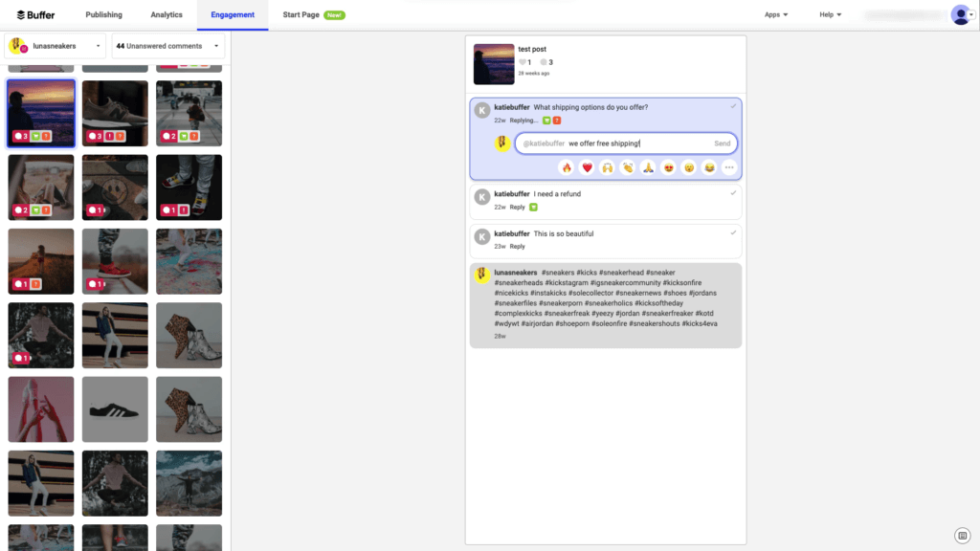Insert the surprised face emoji
The image size is (980, 551).
click(689, 167)
